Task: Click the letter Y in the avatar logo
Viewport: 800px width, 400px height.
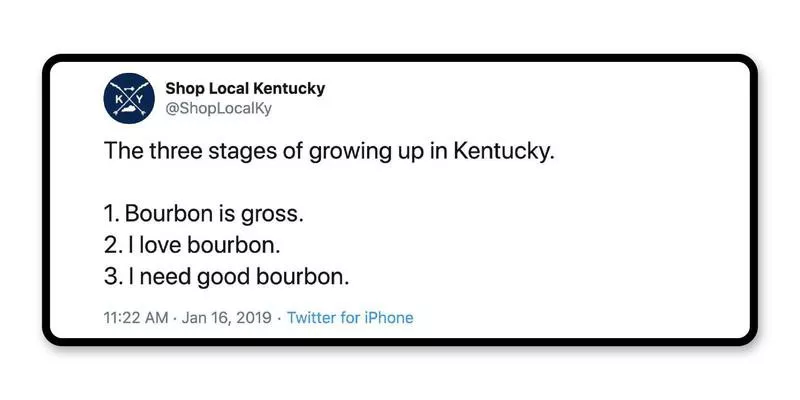Action: pyautogui.click(x=140, y=99)
